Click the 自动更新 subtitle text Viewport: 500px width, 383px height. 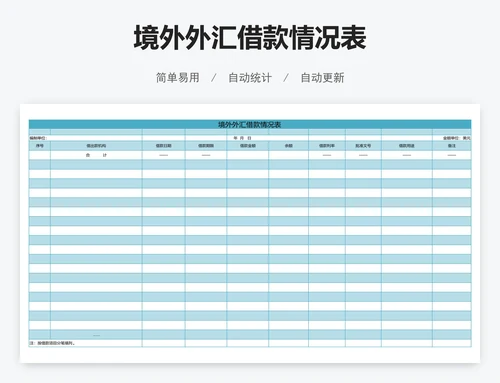322,78
